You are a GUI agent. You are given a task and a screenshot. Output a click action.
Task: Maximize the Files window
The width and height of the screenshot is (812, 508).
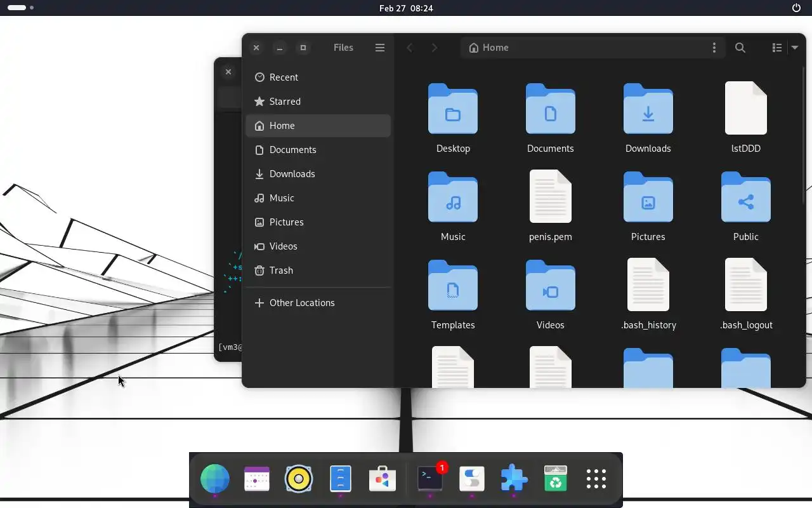(303, 48)
